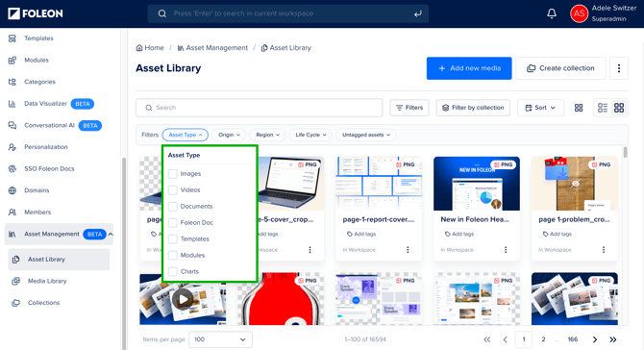Follow the Asset Management breadcrumb link
644x350 pixels.
(x=212, y=48)
